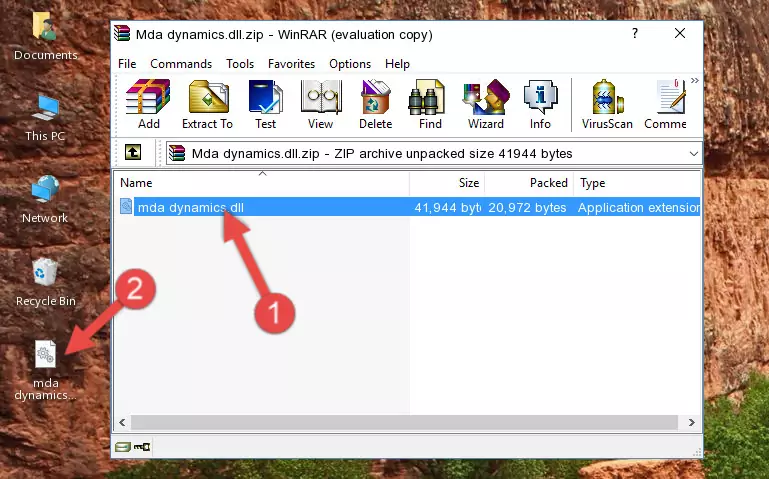Open the View file tool
769x479 pixels.
pos(321,104)
